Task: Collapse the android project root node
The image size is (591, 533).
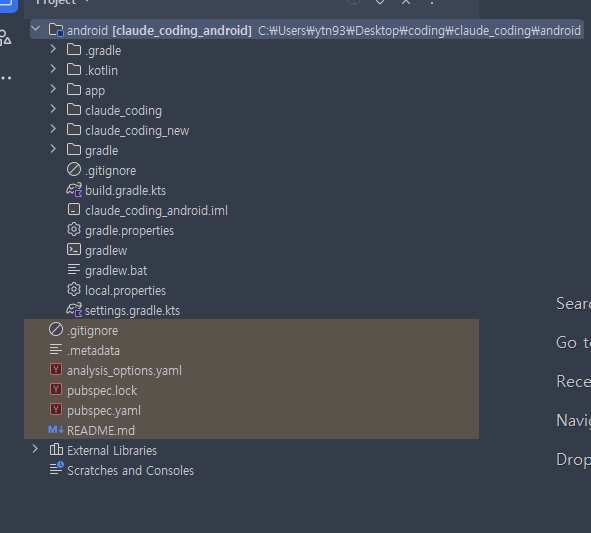Action: click(35, 29)
